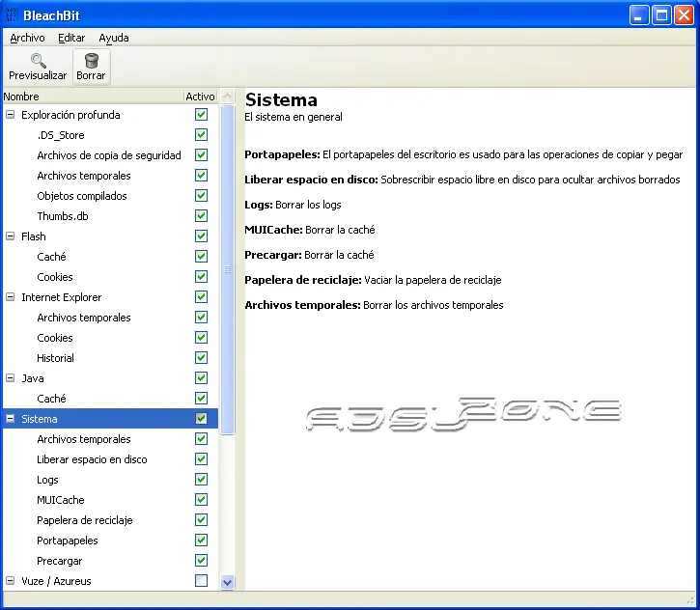The height and width of the screenshot is (610, 700).
Task: Collapse the Java group
Action: coord(11,378)
